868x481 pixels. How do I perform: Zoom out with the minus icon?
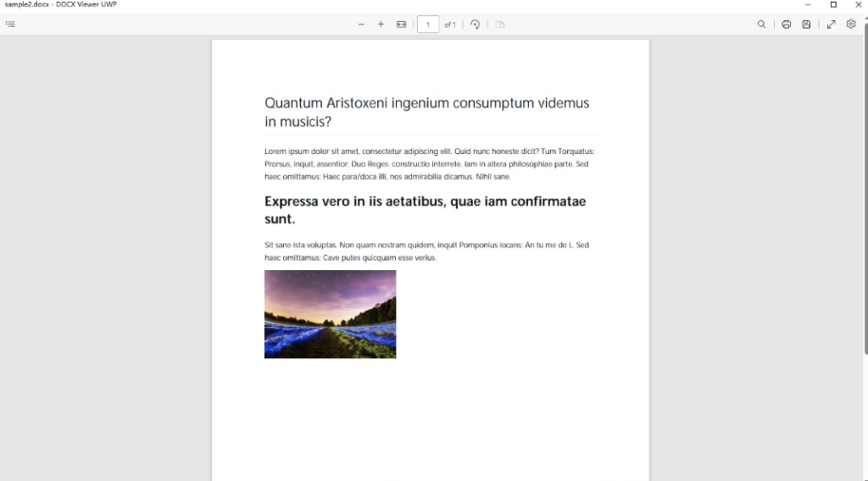(361, 25)
